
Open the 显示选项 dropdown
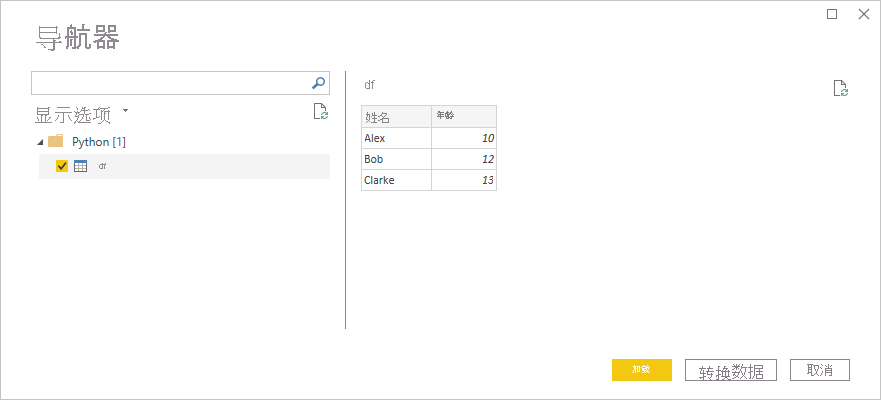click(125, 111)
